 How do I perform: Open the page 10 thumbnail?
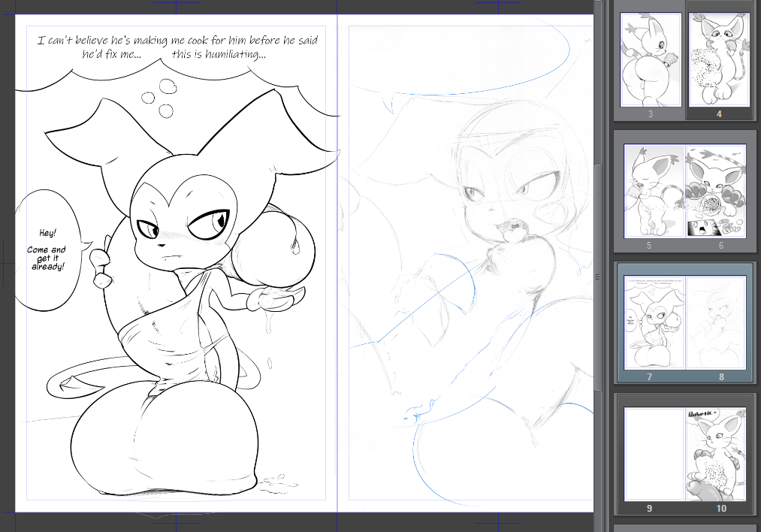[716, 453]
